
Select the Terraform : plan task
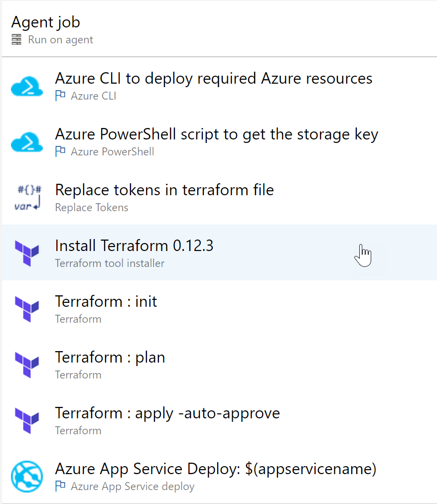219,365
